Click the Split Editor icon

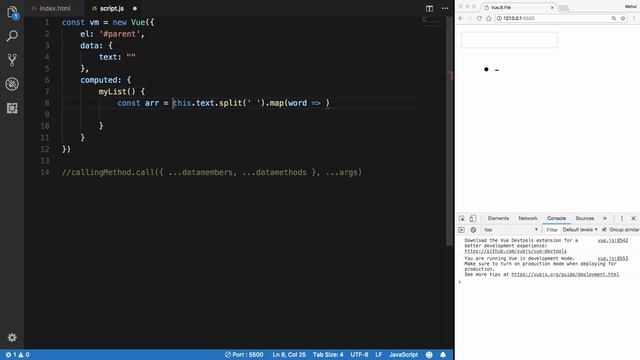click(429, 8)
